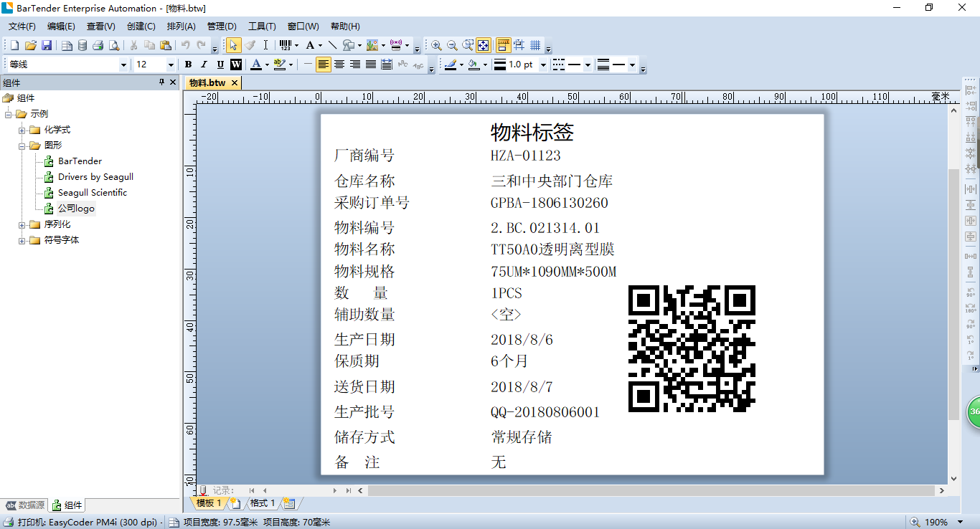Click the print icon in toolbar
This screenshot has height=529, width=980.
pos(98,45)
